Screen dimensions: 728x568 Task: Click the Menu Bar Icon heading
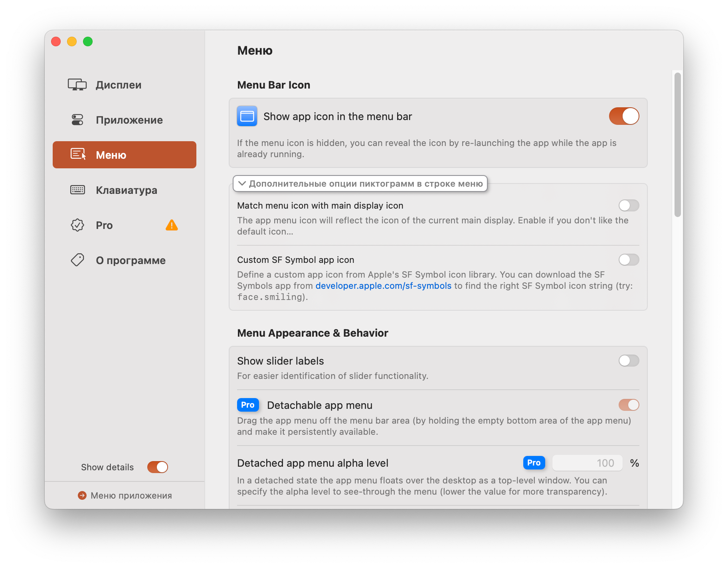tap(274, 85)
